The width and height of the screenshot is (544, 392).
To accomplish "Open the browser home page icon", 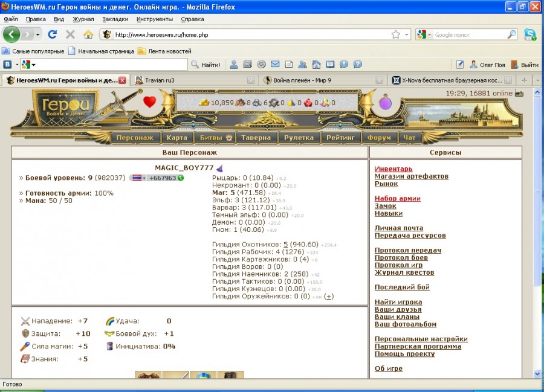I will 88,34.
